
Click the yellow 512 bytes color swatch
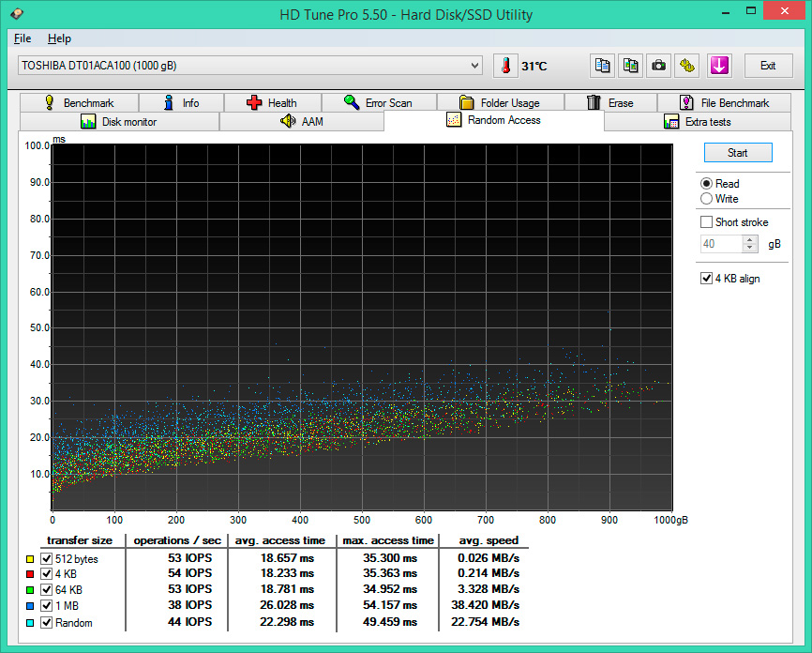[x=31, y=559]
